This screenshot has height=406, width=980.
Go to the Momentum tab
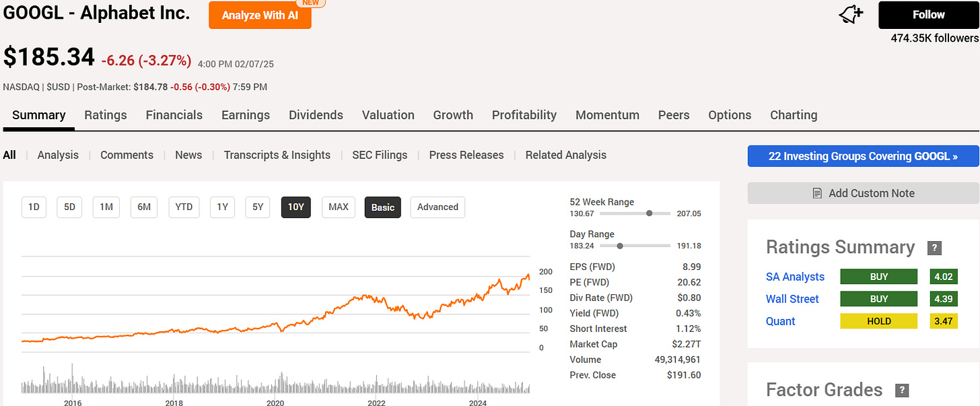click(607, 115)
